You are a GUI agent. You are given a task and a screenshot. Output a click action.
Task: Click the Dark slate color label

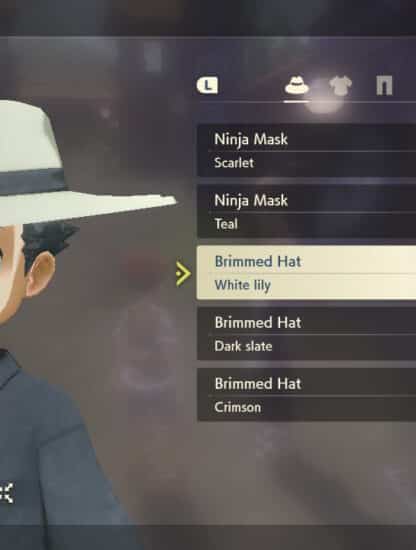[x=243, y=346]
